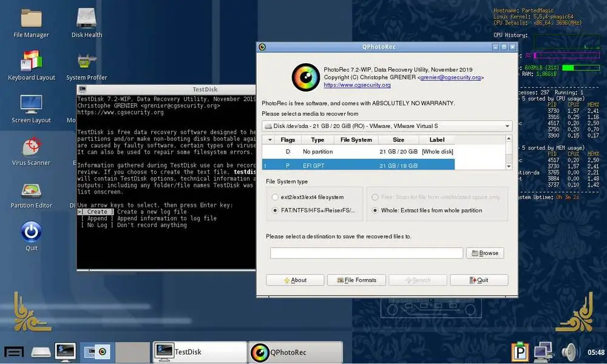
Task: Click the volume speaker tray icon
Action: [x=570, y=352]
